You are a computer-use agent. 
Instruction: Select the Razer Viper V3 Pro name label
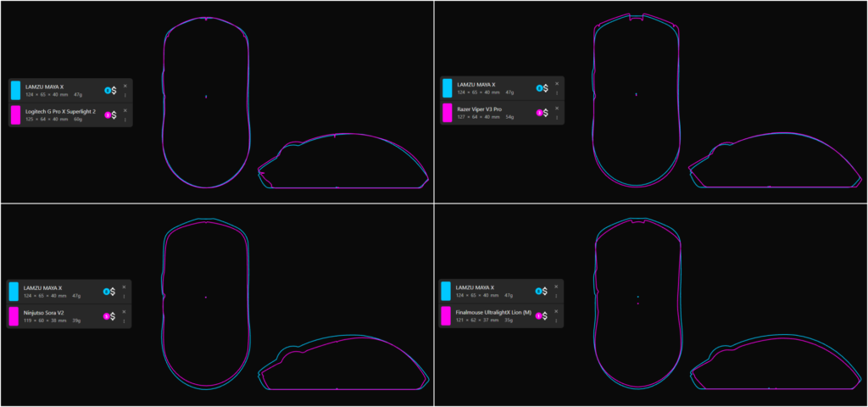tap(480, 109)
